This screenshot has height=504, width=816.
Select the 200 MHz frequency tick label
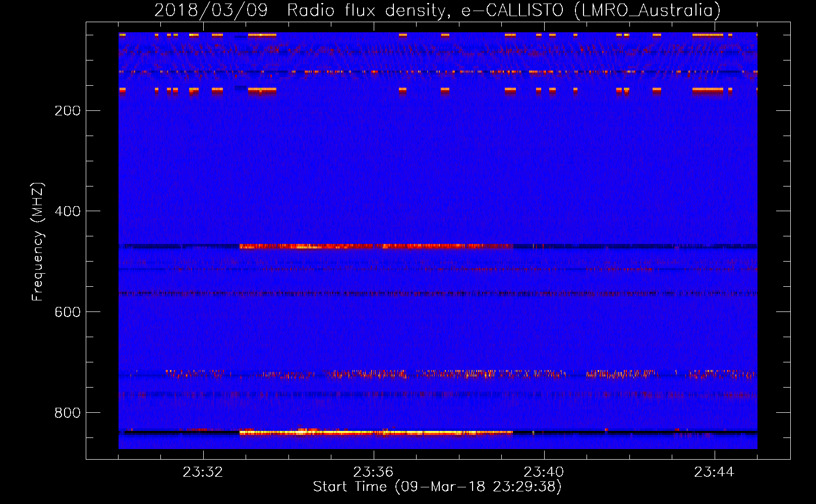tap(68, 110)
